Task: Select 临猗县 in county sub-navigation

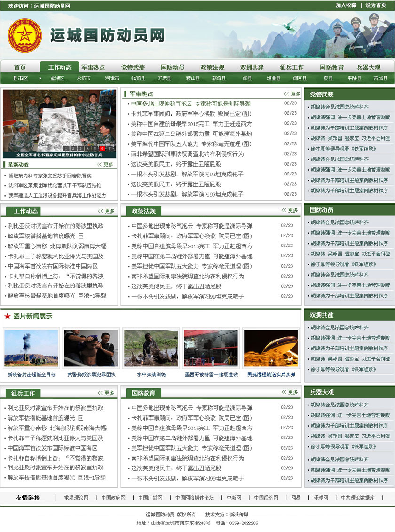Action: point(138,79)
